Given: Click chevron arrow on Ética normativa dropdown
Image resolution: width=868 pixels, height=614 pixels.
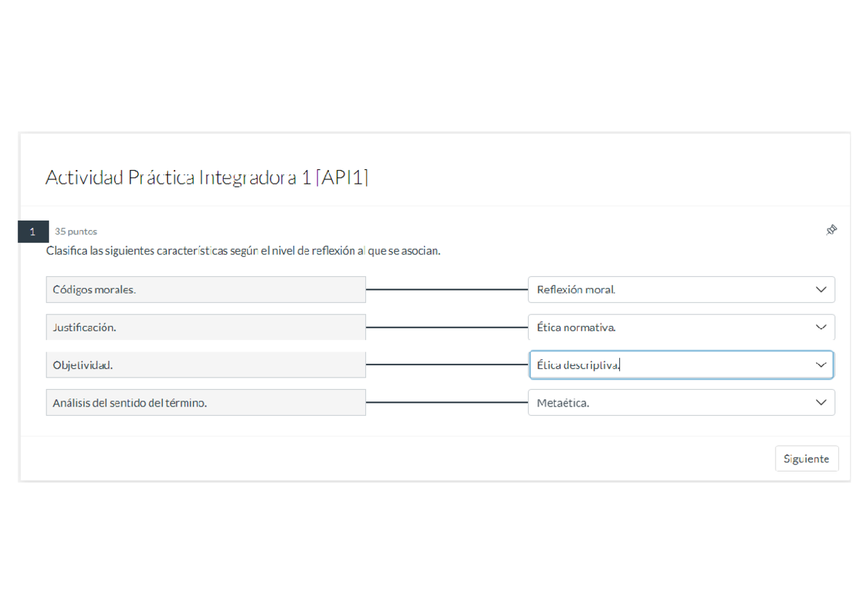Looking at the screenshot, I should (x=821, y=327).
